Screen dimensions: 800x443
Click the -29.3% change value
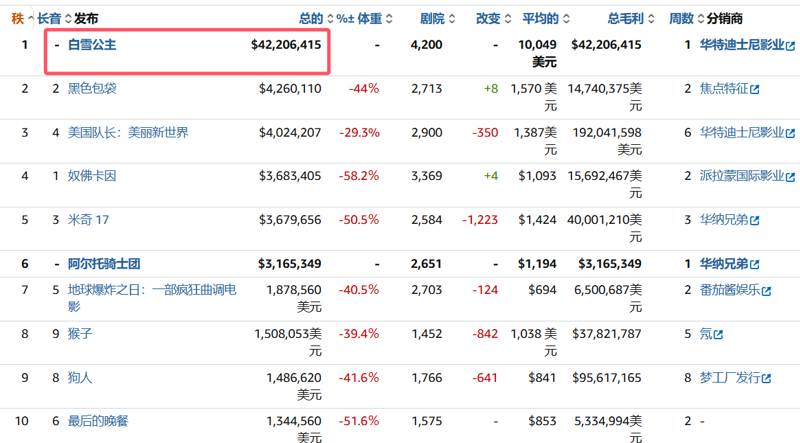point(359,133)
